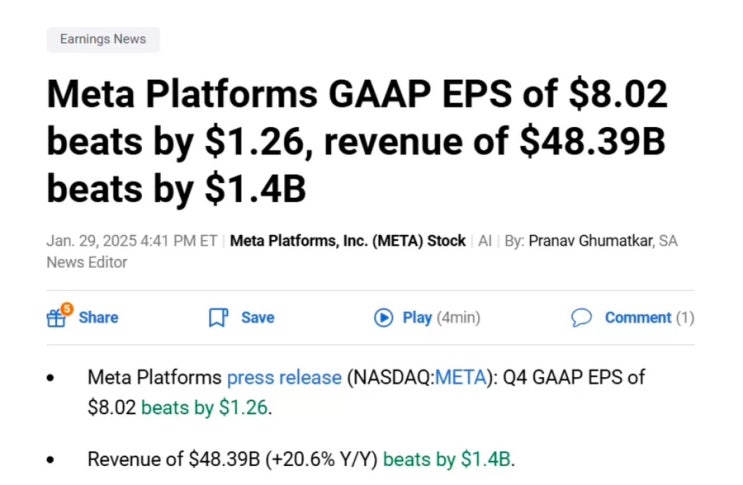This screenshot has width=743, height=485.
Task: Open Meta Platforms, Inc. (META) Stock link
Action: (348, 241)
